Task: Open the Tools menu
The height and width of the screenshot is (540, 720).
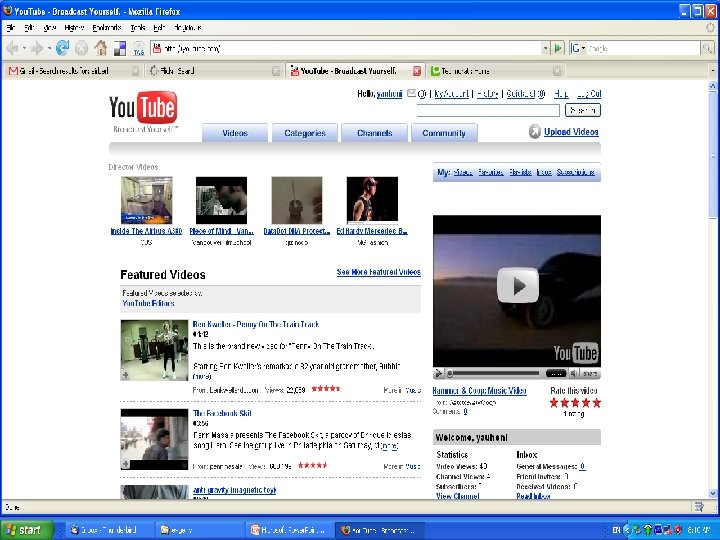Action: click(x=138, y=28)
